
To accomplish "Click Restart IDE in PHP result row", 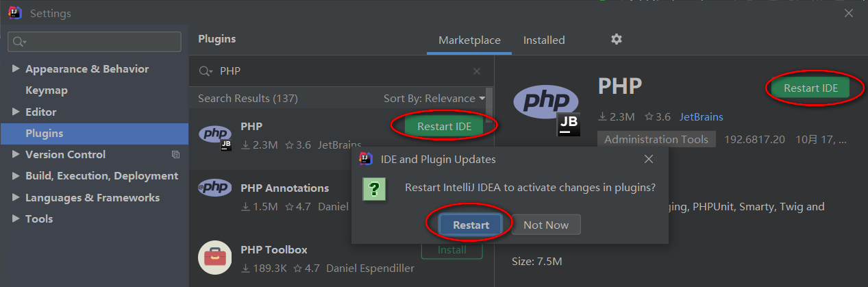I will pyautogui.click(x=445, y=126).
